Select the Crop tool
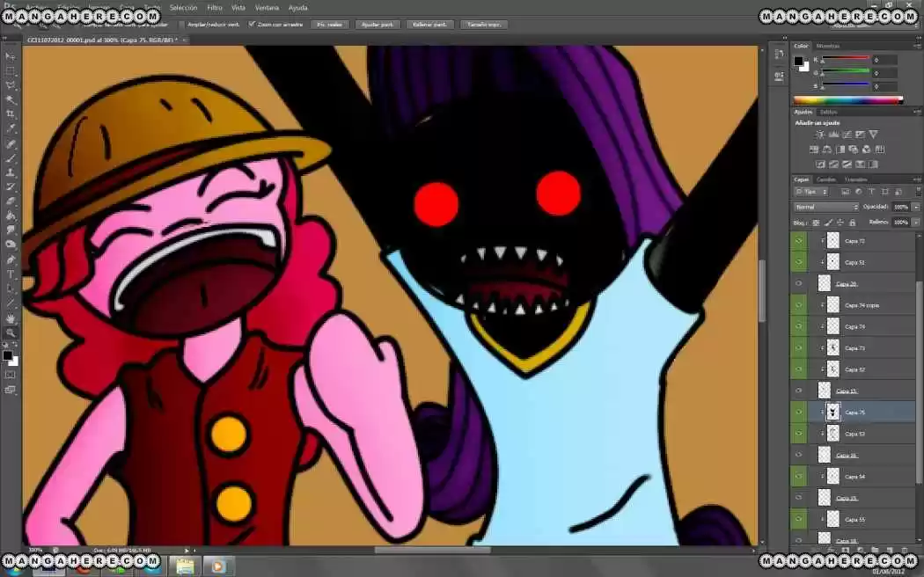 coord(11,114)
